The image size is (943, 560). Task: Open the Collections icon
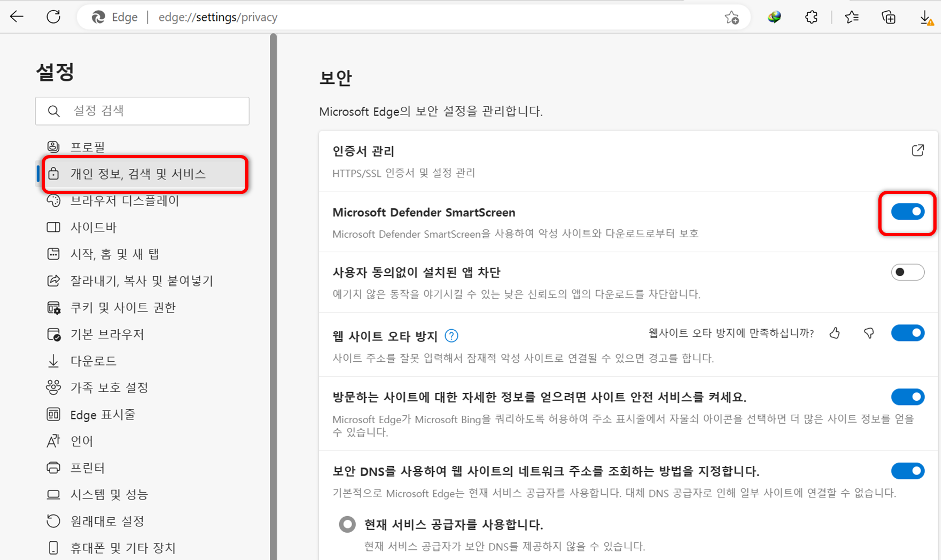(x=889, y=17)
